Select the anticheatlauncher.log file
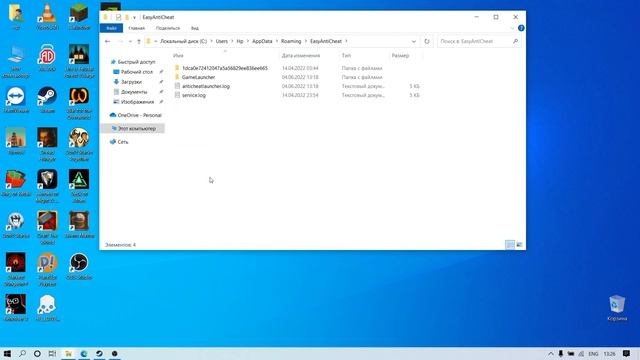Viewport: 640px width, 360px height. (206, 86)
